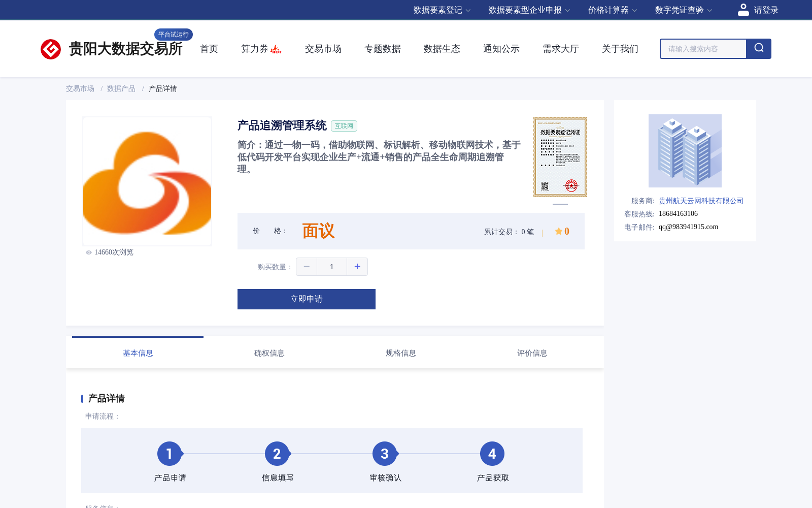Click the search magnifier button
The image size is (812, 508).
click(x=759, y=49)
